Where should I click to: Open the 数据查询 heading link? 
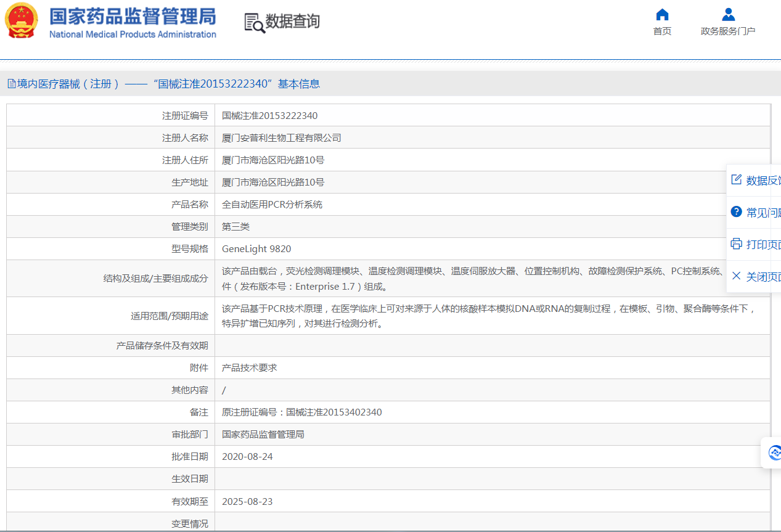292,22
